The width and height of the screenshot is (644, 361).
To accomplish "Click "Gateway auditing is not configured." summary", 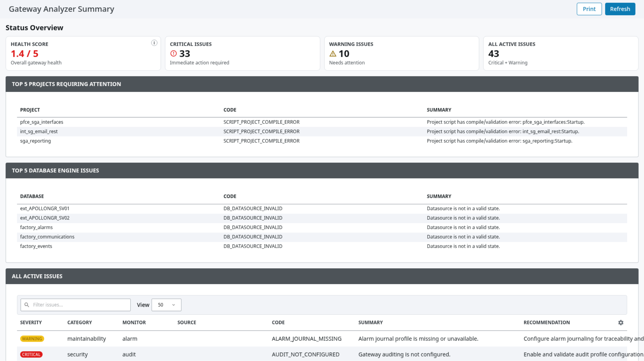I will 404,355.
